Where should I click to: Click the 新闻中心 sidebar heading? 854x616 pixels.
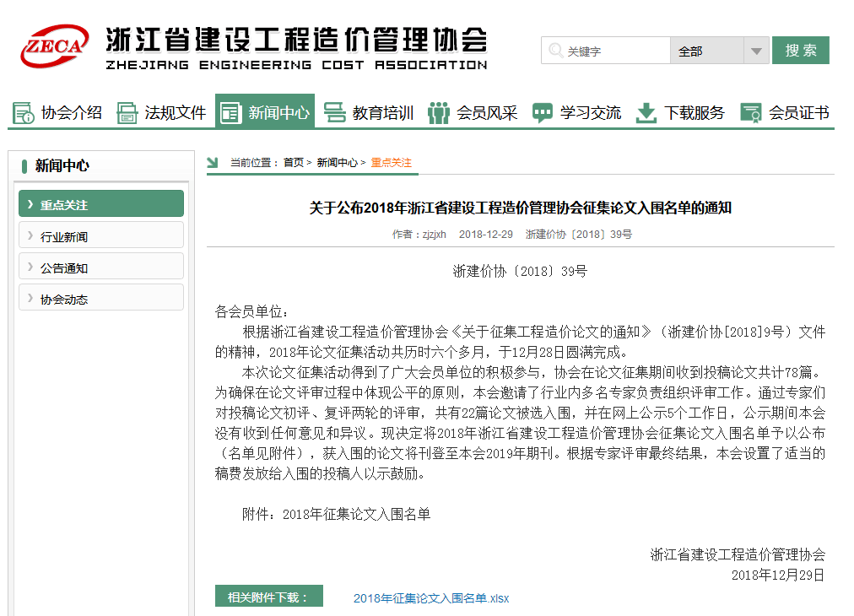click(x=62, y=165)
